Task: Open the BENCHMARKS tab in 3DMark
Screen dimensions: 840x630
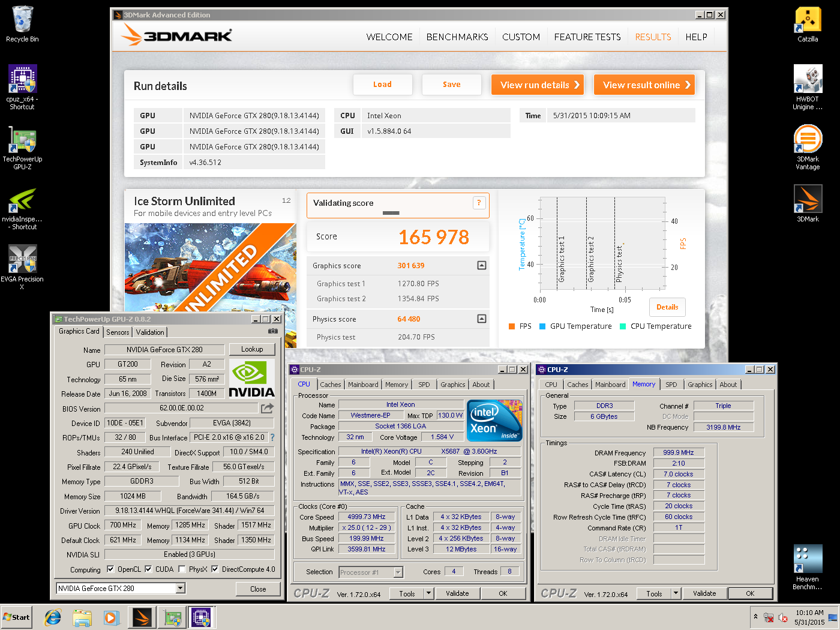Action: coord(457,37)
